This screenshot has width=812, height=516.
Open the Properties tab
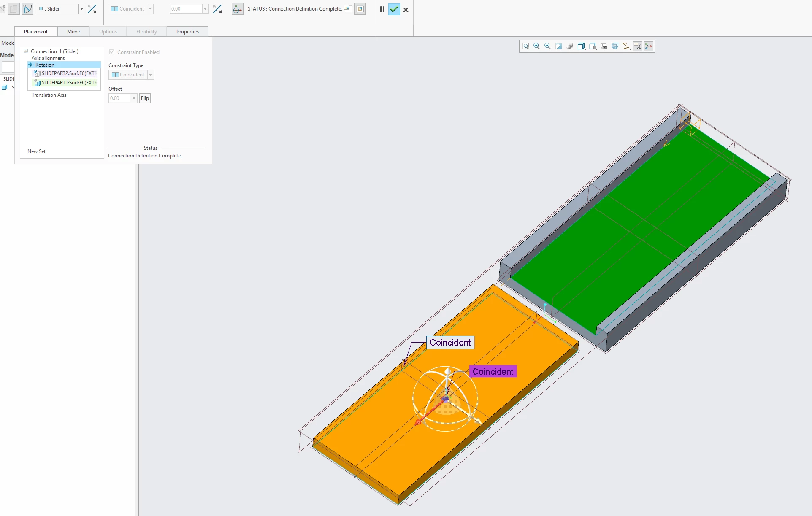187,32
